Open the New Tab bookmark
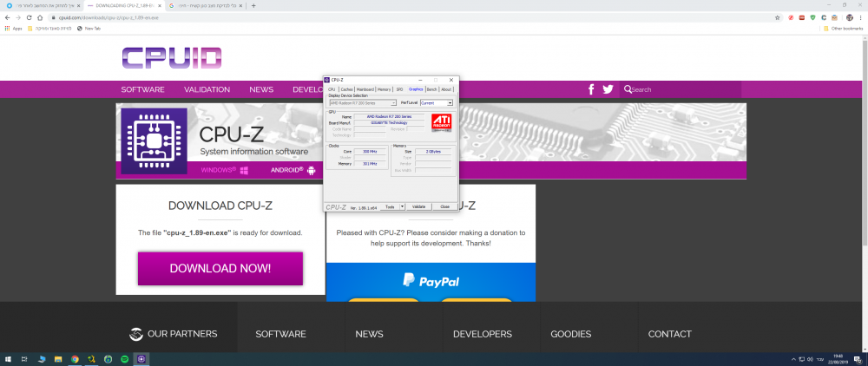This screenshot has height=366, width=868. click(x=89, y=29)
